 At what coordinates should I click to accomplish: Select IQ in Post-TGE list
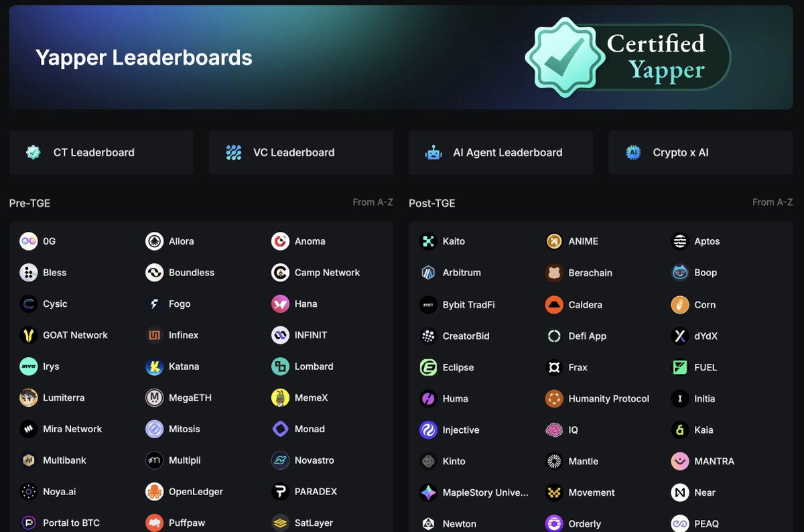561,430
